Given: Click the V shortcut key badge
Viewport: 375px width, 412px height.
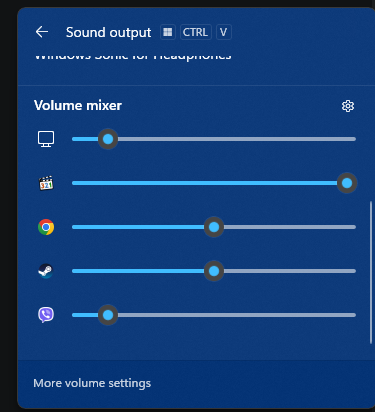Looking at the screenshot, I should click(224, 32).
